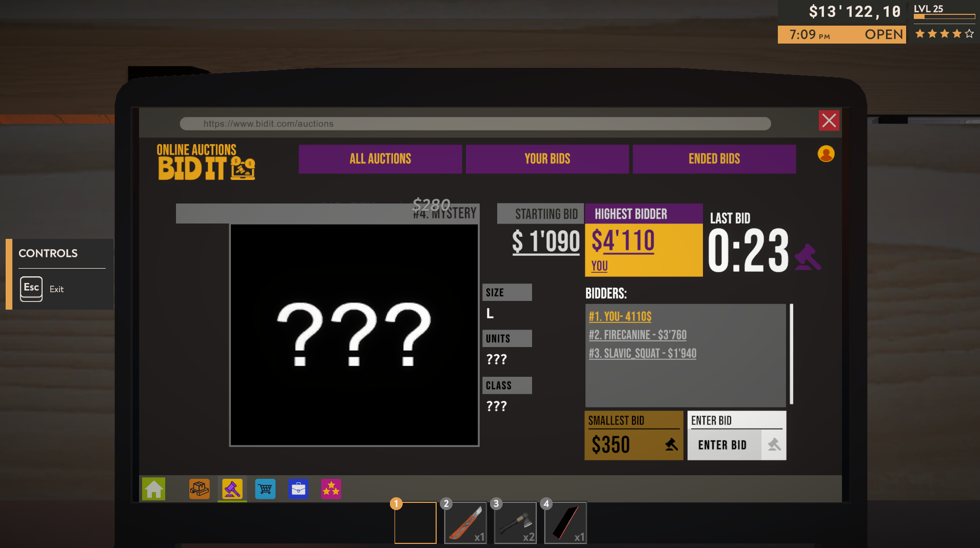Select the hatchet in slot 3
This screenshot has height=548, width=980.
tap(515, 522)
